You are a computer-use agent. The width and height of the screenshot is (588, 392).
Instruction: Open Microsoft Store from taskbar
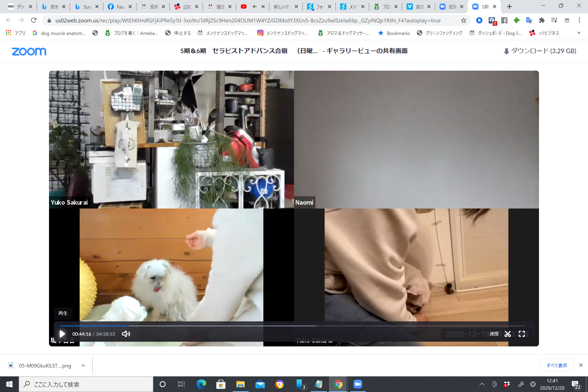[221, 384]
